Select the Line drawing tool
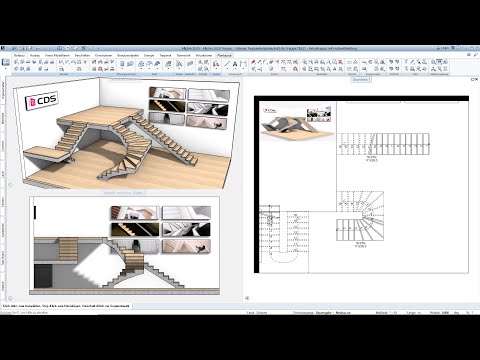The height and width of the screenshot is (360, 480). tap(227, 64)
